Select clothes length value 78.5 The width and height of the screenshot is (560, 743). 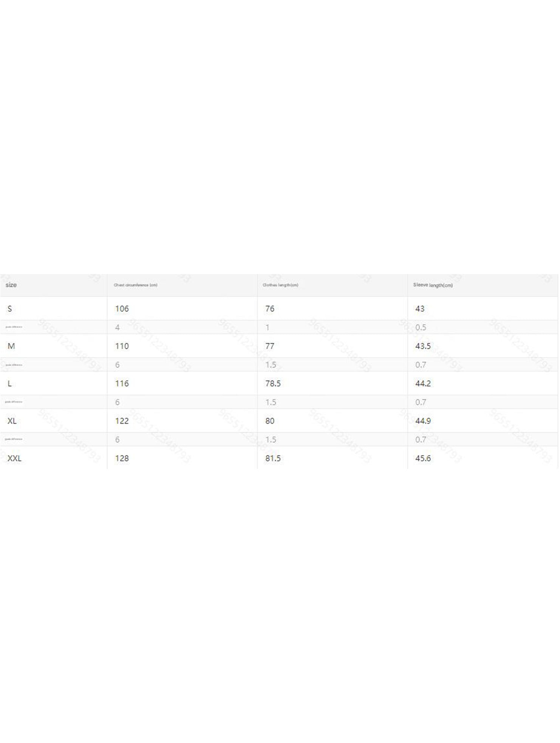coord(273,384)
